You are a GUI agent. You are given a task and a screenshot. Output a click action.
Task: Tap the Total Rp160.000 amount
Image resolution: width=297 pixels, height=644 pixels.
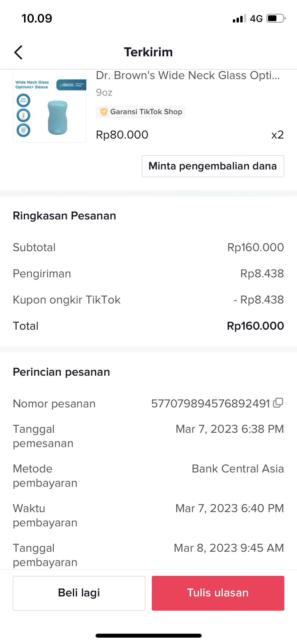point(255,326)
